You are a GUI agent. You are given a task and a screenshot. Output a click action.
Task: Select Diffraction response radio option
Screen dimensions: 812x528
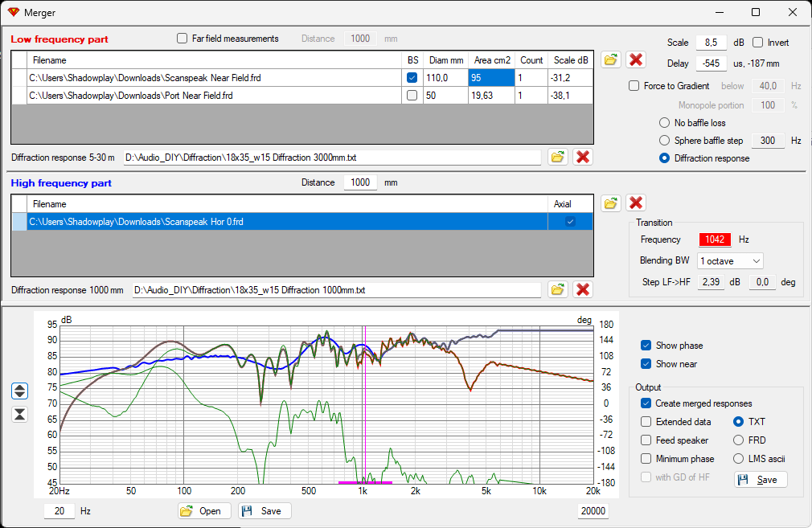coord(664,158)
